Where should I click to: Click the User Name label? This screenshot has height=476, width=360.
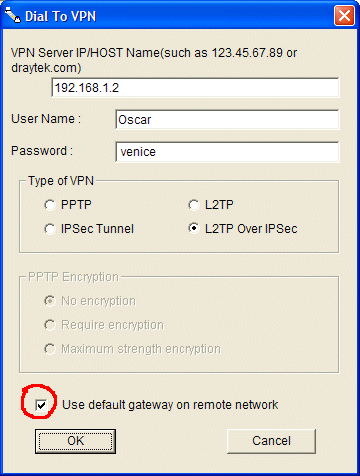point(46,119)
